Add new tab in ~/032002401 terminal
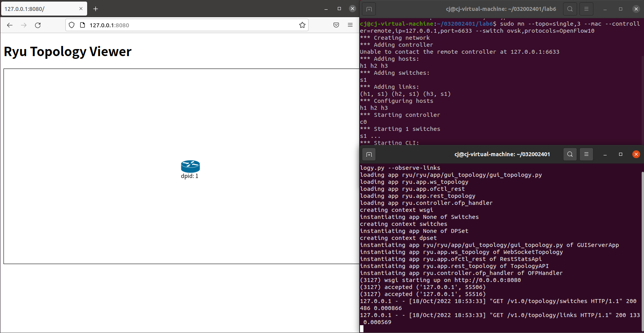The image size is (644, 333). coord(369,155)
